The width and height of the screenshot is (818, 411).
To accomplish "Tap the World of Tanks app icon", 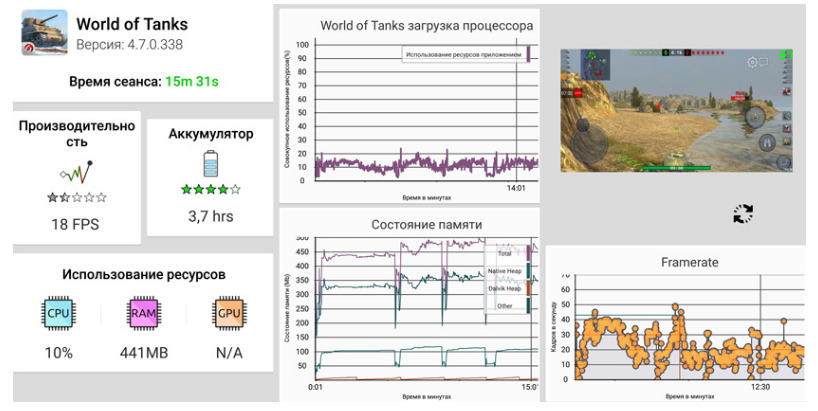I will pos(44,33).
